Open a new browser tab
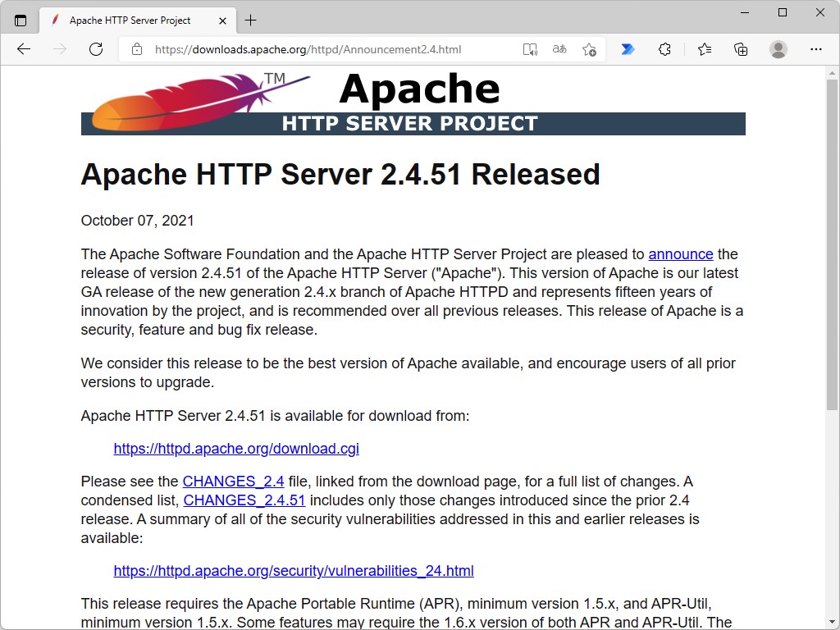This screenshot has height=630, width=840. (x=251, y=20)
